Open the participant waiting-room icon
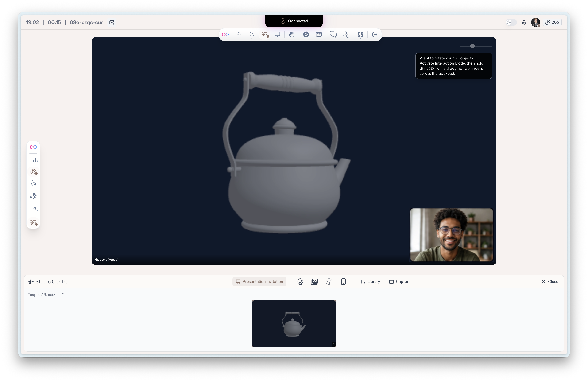Image resolution: width=588 pixels, height=381 pixels. click(x=346, y=35)
